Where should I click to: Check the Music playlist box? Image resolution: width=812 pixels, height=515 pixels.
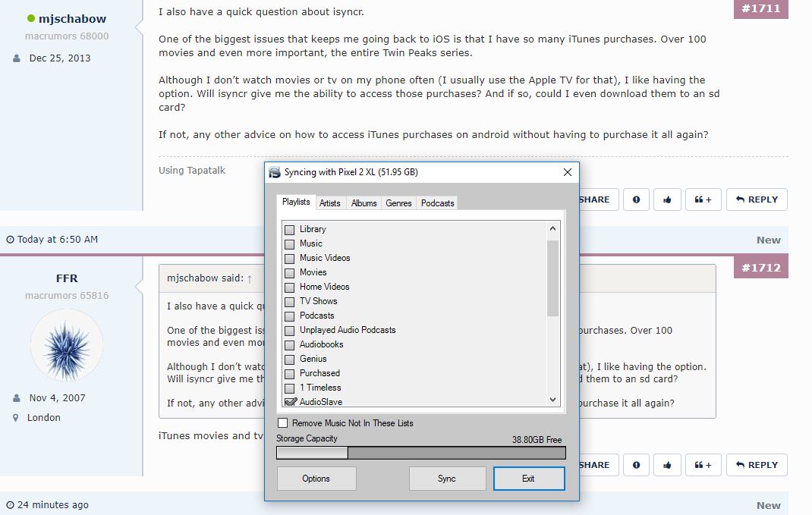289,244
